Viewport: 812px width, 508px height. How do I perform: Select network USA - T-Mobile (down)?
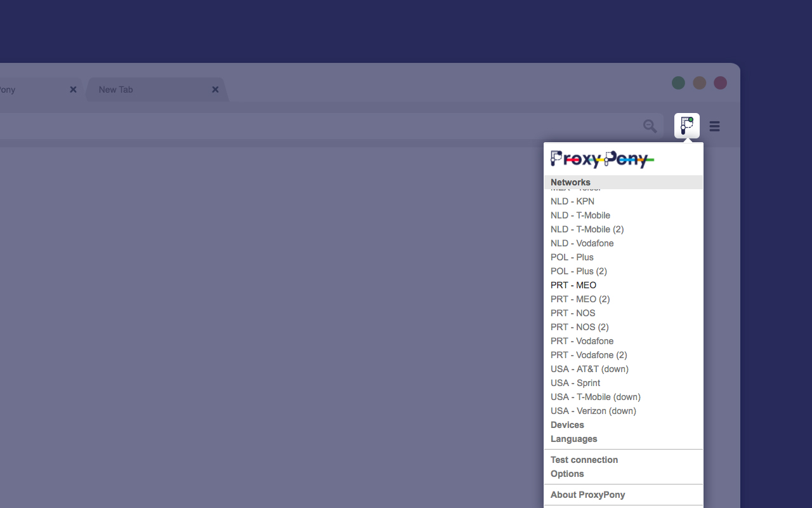tap(624, 397)
